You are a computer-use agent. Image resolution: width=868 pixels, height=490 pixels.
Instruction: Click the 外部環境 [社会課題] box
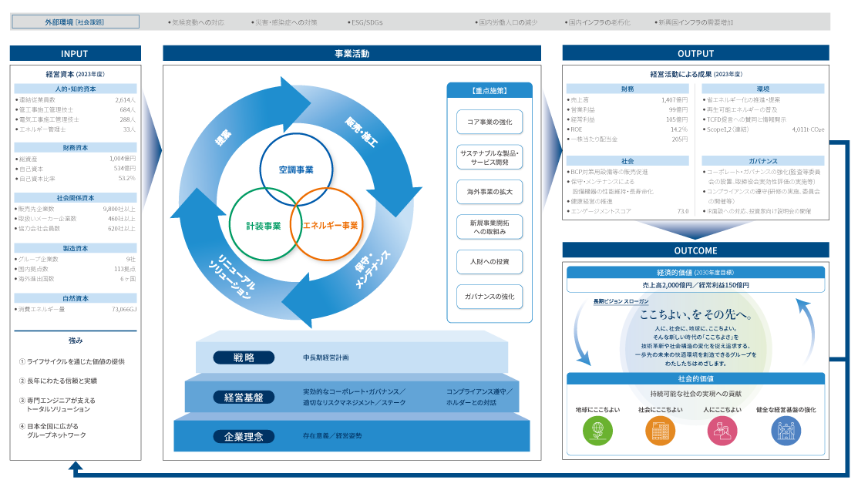pos(75,22)
